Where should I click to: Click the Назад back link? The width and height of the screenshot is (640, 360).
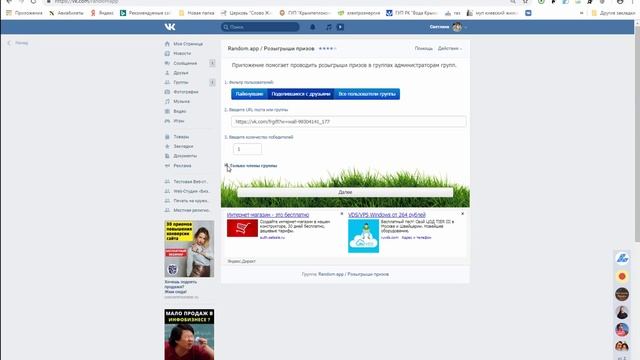[x=19, y=43]
